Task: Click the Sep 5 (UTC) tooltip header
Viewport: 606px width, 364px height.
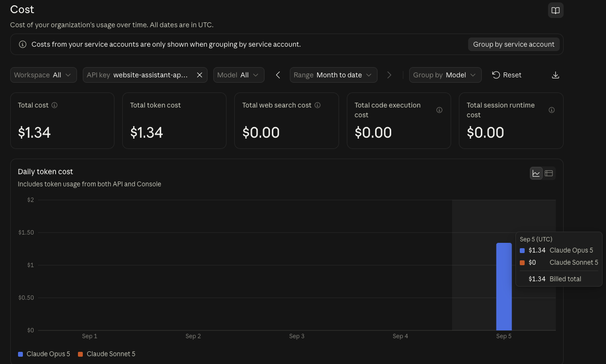Action: point(536,239)
